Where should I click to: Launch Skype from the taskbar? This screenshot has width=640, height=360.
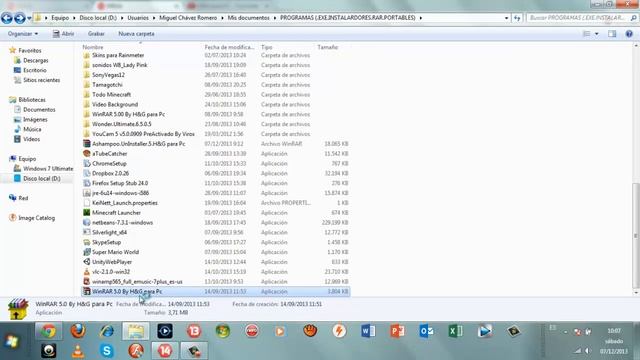[107, 351]
